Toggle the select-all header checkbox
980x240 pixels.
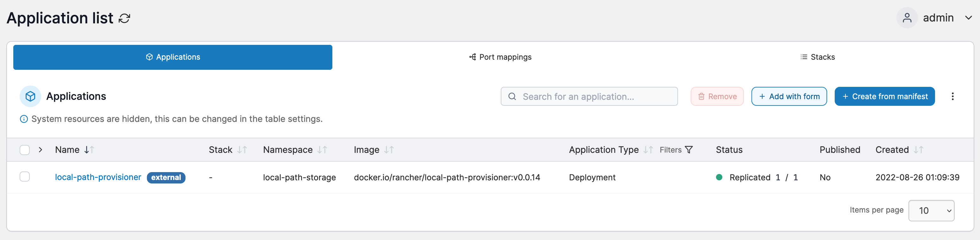pyautogui.click(x=25, y=150)
